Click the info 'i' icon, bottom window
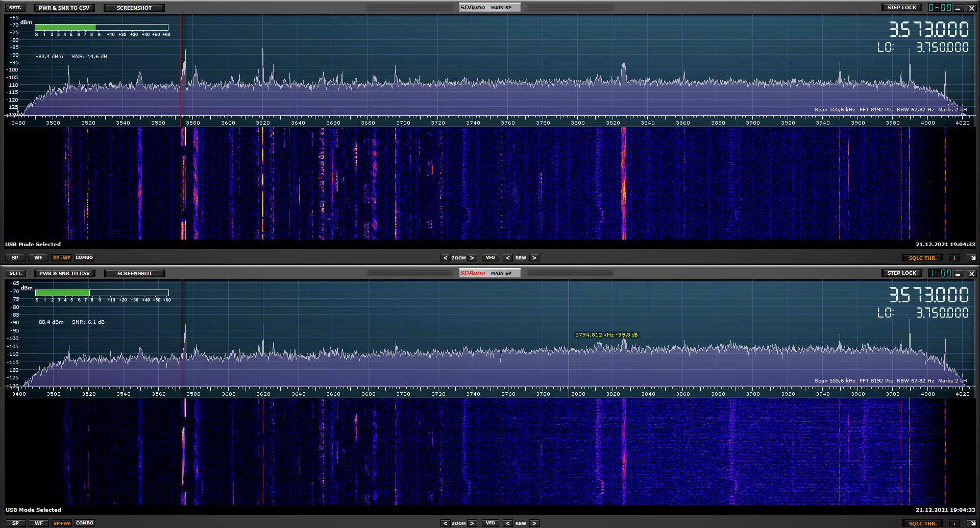Image resolution: width=980 pixels, height=528 pixels. pos(954,523)
